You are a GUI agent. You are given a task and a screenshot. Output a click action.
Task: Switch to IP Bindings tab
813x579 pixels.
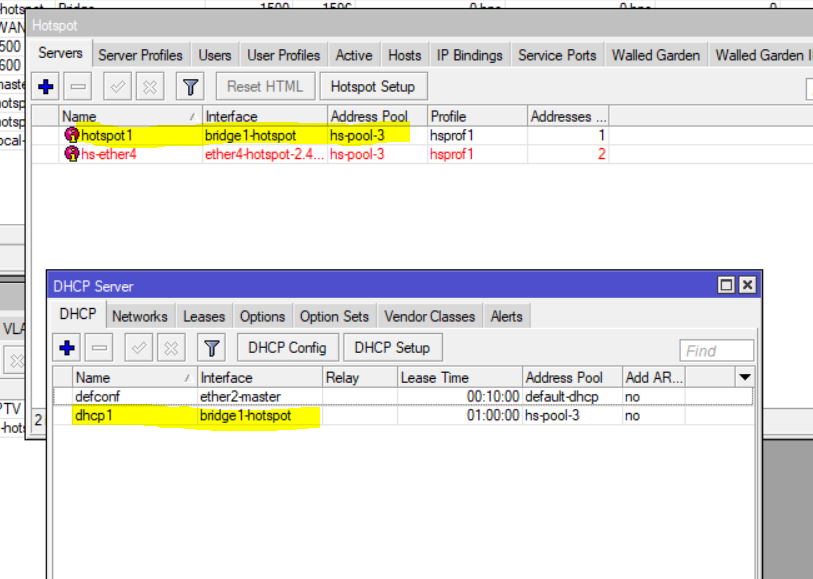click(x=469, y=55)
